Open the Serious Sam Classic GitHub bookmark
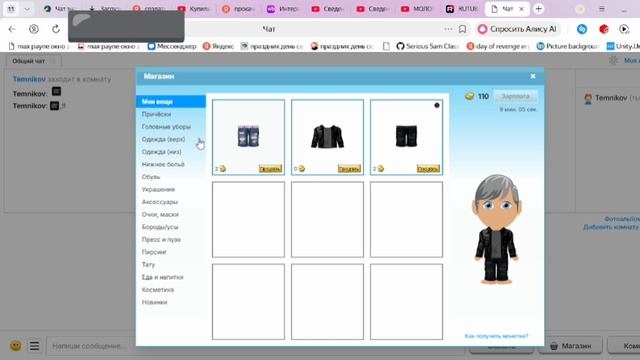Screen dimensions: 640x360 [427, 46]
